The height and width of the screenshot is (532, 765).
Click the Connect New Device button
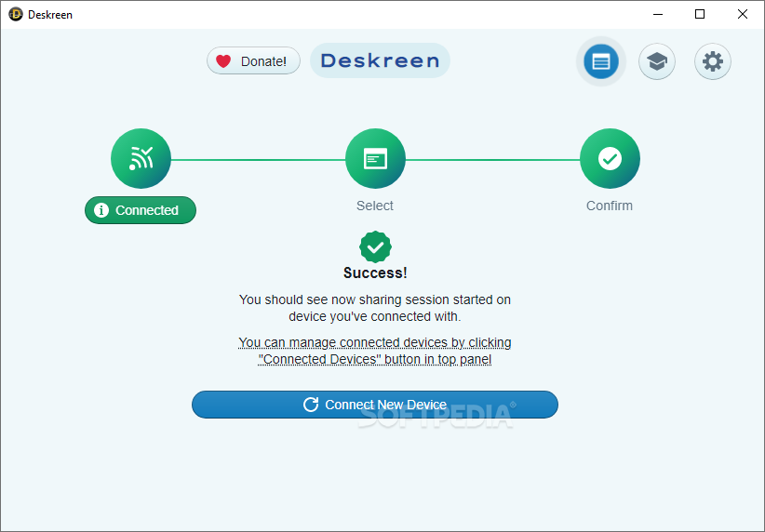point(375,405)
